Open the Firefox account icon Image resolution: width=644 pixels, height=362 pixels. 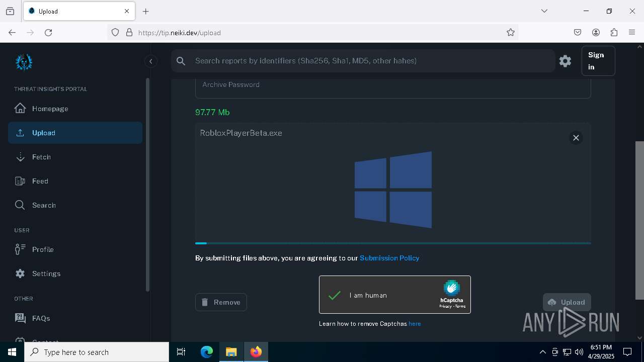click(596, 32)
